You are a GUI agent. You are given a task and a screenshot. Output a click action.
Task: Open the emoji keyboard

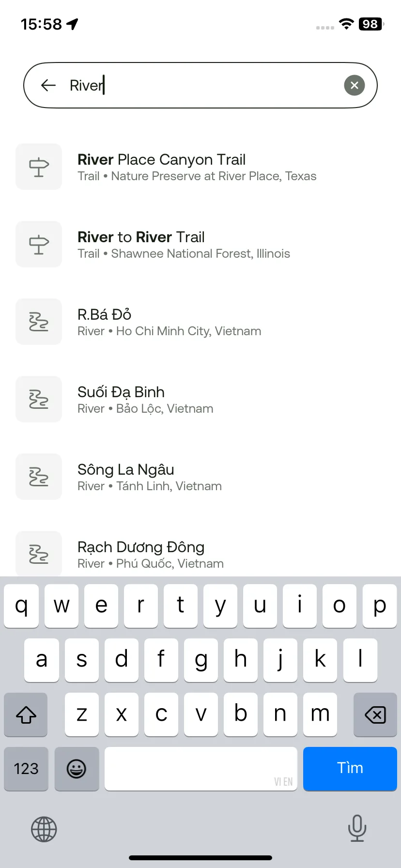(77, 769)
